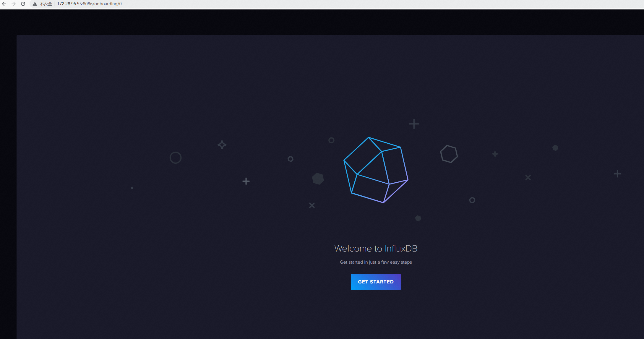Click the InfluxDB cube logo
Image resolution: width=644 pixels, height=339 pixels.
(x=376, y=170)
